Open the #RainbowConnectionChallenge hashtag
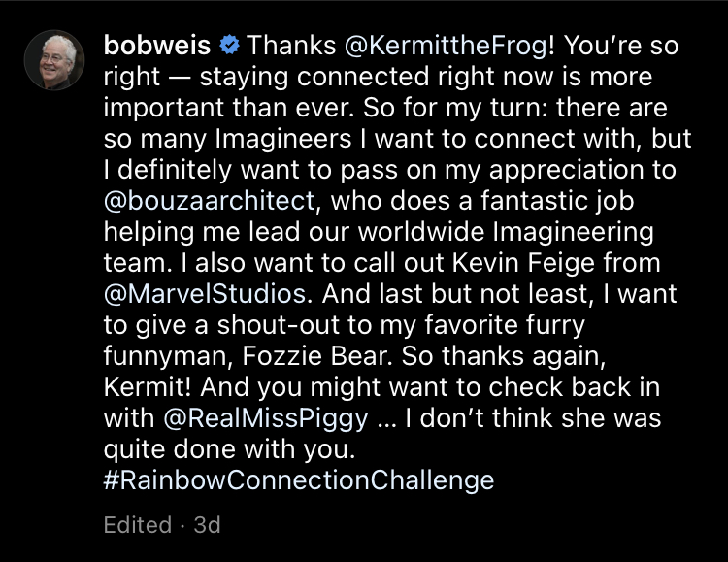This screenshot has width=728, height=562. (x=298, y=479)
